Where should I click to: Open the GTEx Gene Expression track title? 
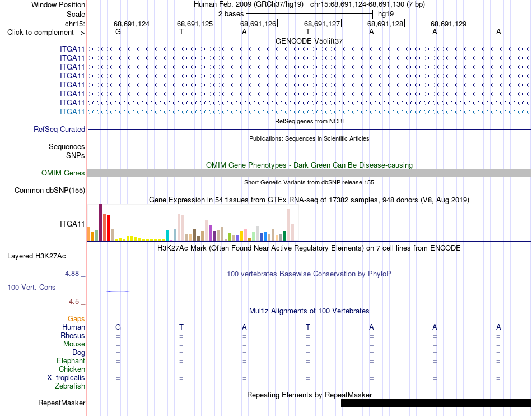(309, 200)
